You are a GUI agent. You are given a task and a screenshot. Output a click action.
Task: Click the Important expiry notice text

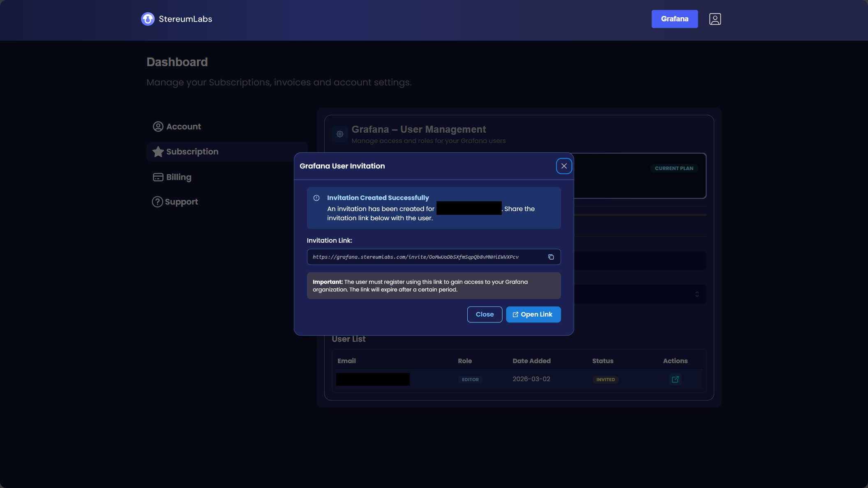[x=420, y=286]
